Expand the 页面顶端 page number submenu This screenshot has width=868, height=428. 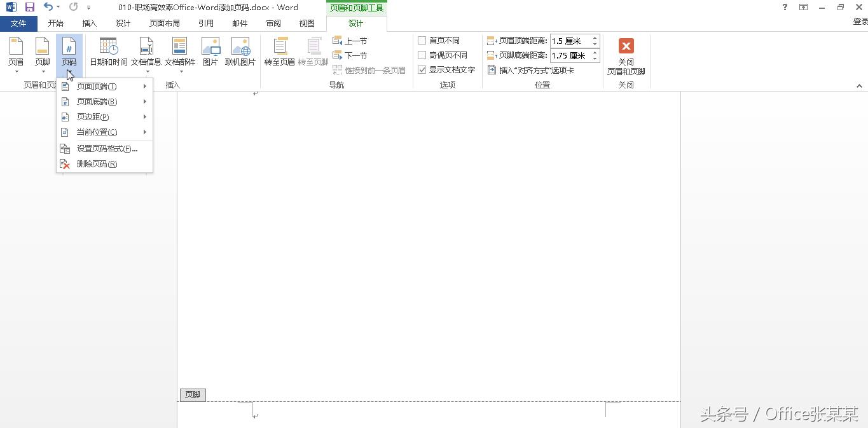click(95, 86)
